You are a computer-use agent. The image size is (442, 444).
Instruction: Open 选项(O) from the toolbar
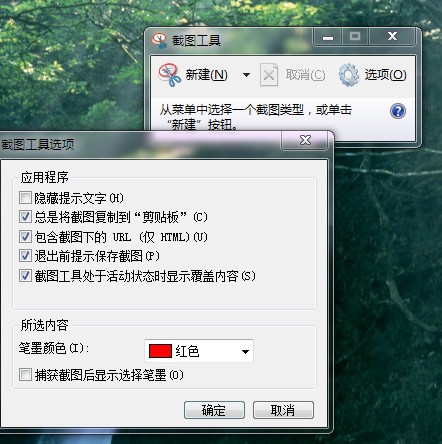point(386,75)
